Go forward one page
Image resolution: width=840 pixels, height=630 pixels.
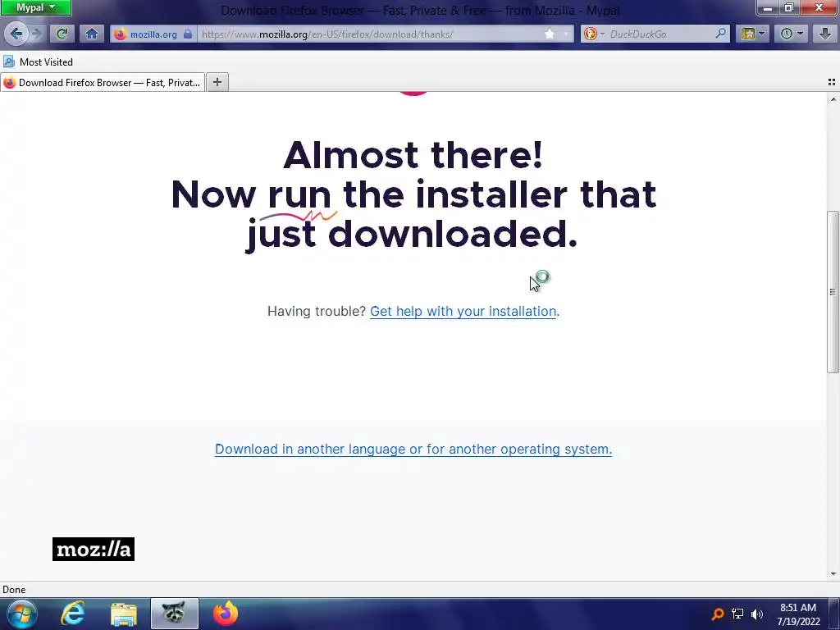coord(37,34)
